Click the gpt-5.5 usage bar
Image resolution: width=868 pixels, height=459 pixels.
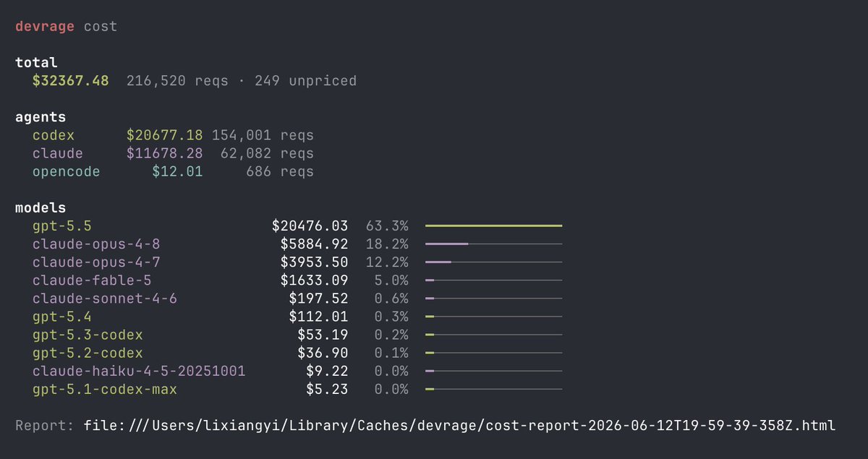493,226
